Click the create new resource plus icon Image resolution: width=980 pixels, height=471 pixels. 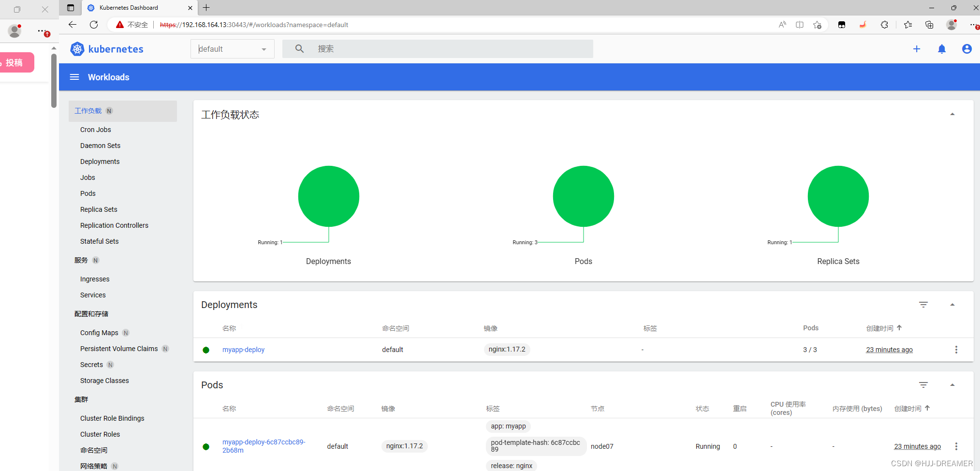(x=917, y=49)
